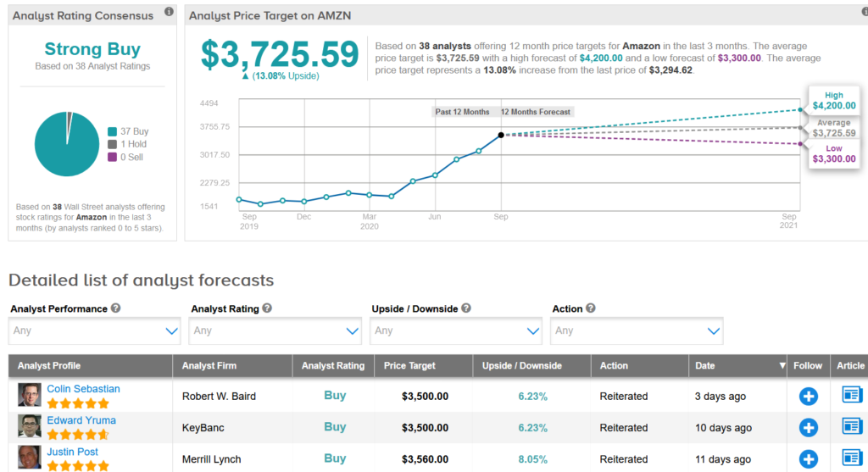
Task: Select the Past 12 Months chart label
Action: coord(462,112)
